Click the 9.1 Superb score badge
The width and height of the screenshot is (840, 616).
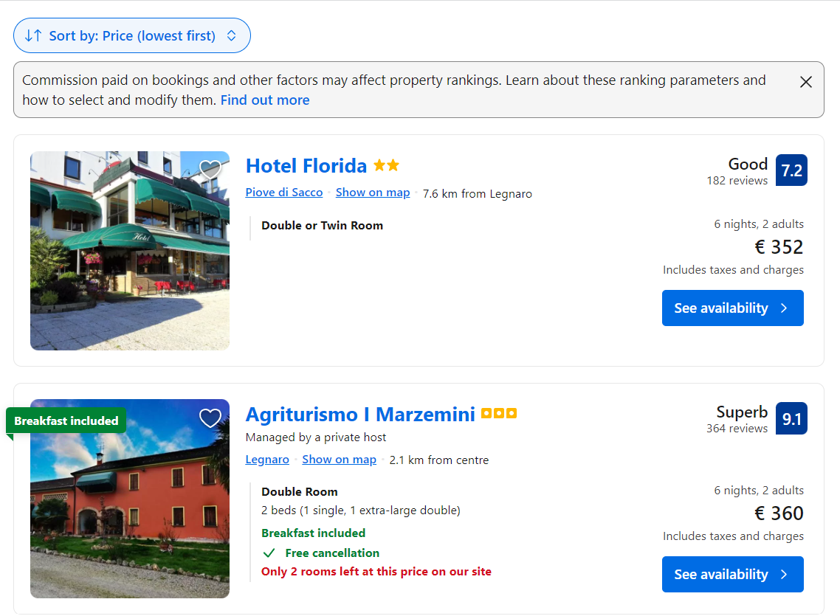tap(791, 418)
